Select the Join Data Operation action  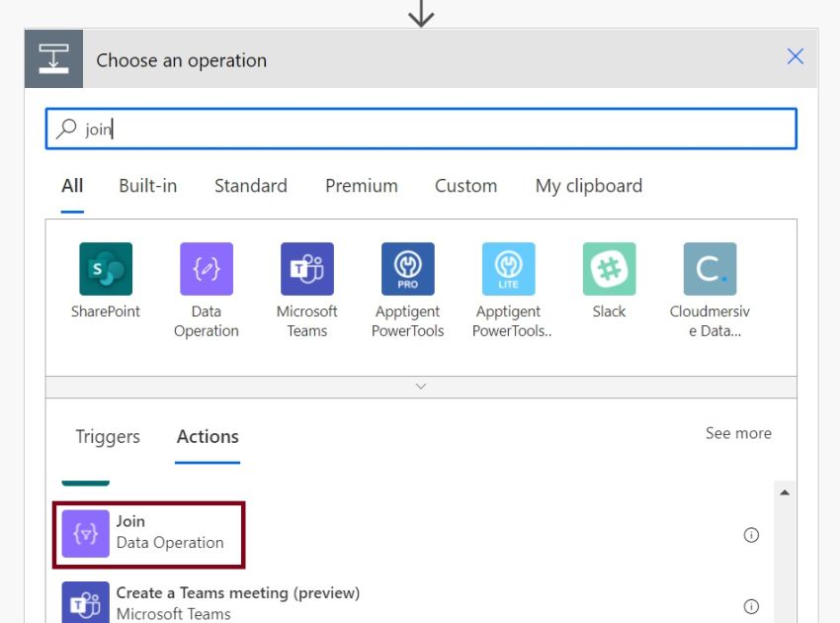coord(148,532)
